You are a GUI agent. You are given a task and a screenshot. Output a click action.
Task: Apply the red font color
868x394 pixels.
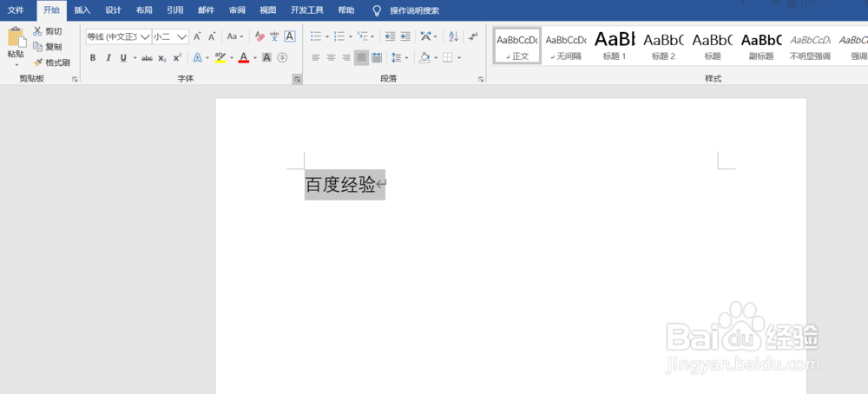(x=244, y=57)
